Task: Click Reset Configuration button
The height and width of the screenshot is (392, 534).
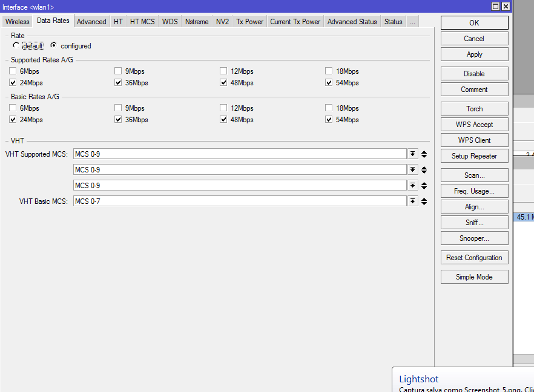Action: [x=475, y=258]
